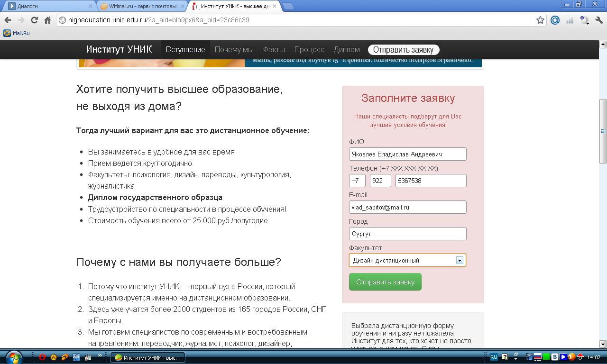Image resolution: width=607 pixels, height=364 pixels.
Task: Open the browser home page icon
Action: point(47,20)
